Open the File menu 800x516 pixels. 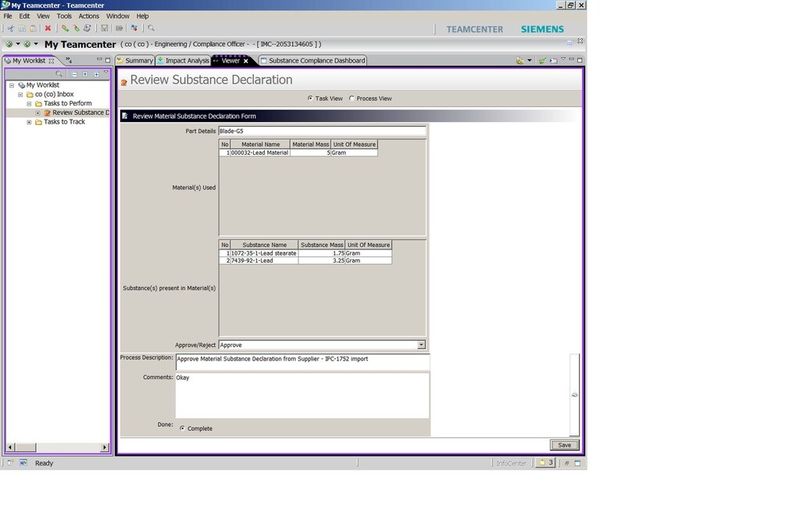pos(8,16)
